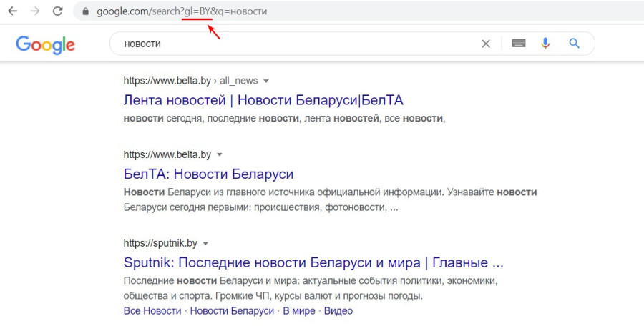Open БелТА: Новости Беларуси result

point(208,174)
